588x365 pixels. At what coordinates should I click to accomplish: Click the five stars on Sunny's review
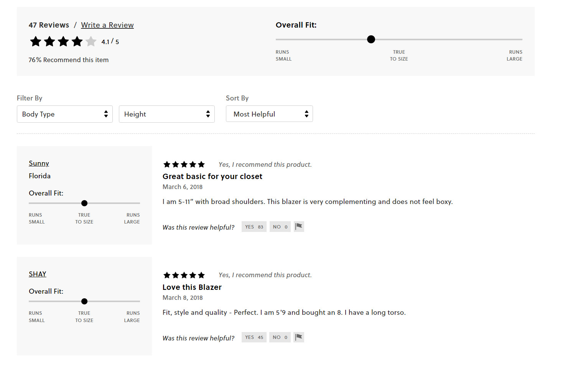tap(184, 164)
